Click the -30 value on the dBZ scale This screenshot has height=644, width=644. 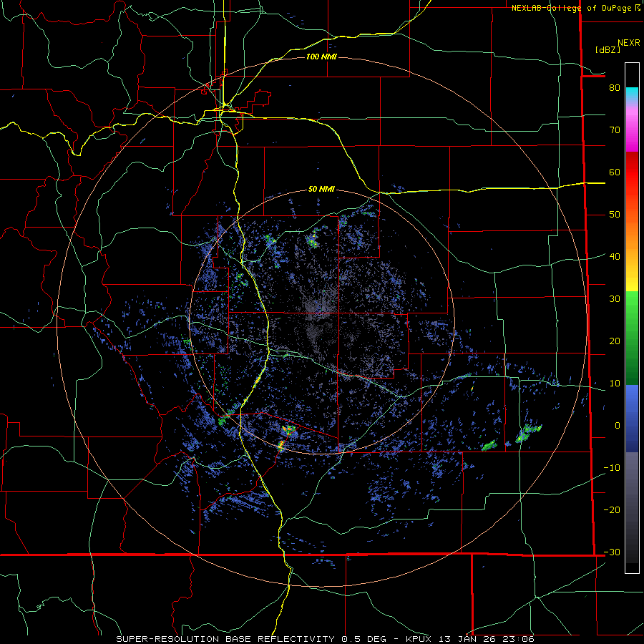tap(612, 552)
